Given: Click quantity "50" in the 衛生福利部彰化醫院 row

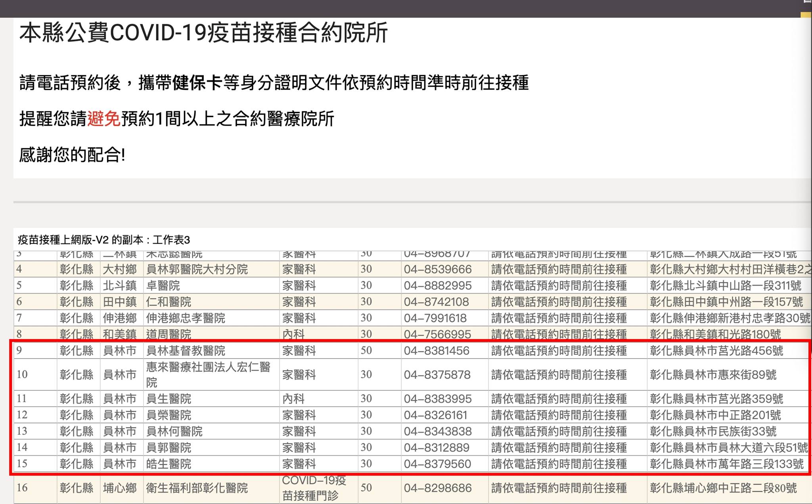Looking at the screenshot, I should point(366,487).
